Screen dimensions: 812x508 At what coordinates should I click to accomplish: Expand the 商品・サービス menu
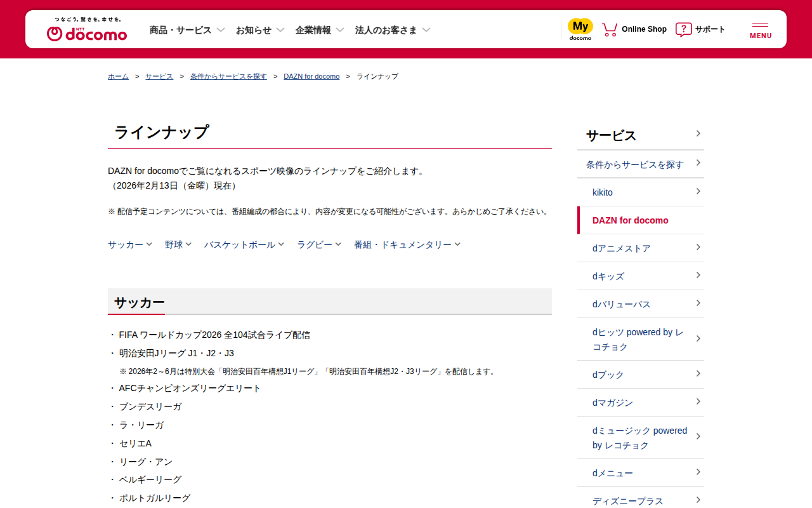(187, 30)
